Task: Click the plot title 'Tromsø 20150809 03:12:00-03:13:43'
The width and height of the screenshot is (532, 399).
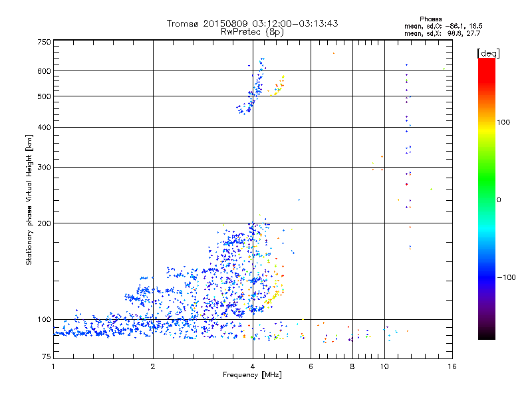Action: 252,23
